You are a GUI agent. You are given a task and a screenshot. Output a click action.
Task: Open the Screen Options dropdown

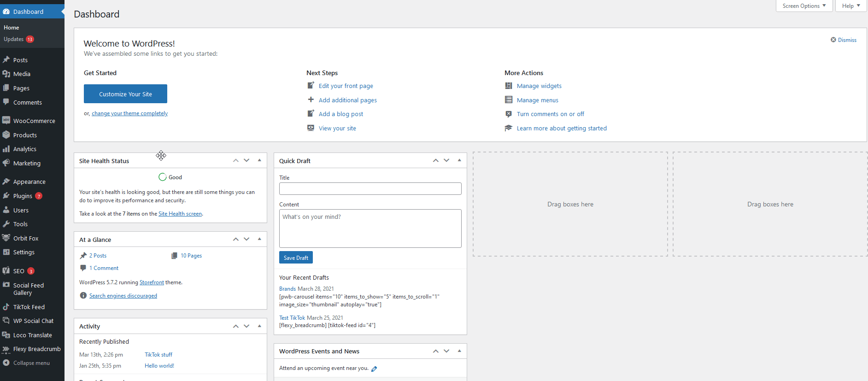point(804,6)
